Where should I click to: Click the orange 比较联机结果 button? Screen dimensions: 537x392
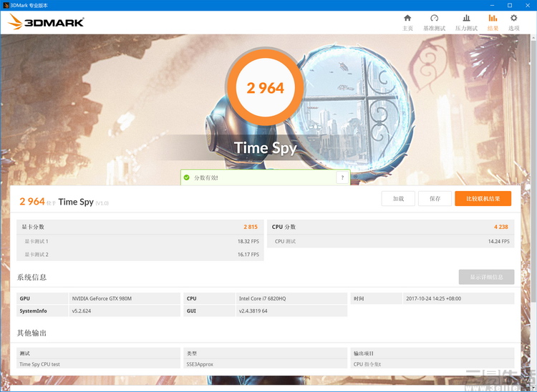coord(483,199)
